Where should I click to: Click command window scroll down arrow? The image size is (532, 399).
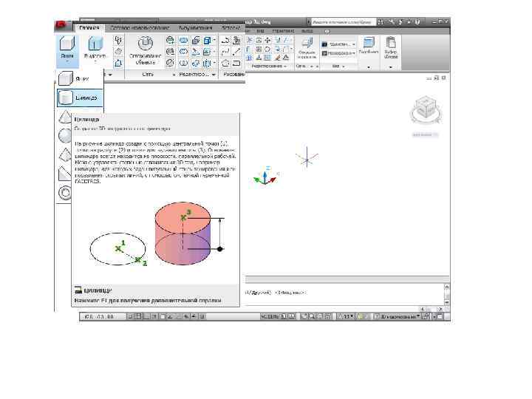point(447,302)
